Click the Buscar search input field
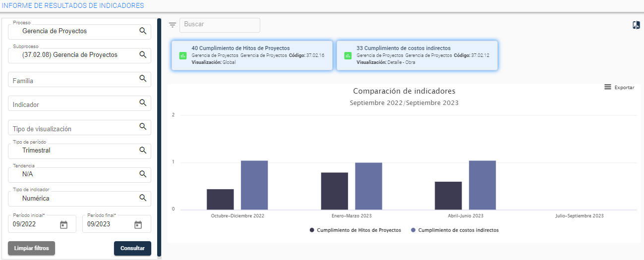The width and height of the screenshot is (644, 260). tap(220, 25)
